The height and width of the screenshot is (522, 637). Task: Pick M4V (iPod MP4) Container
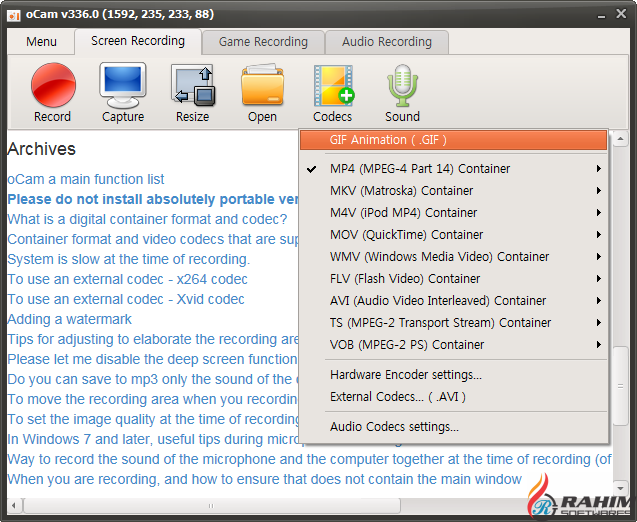453,212
